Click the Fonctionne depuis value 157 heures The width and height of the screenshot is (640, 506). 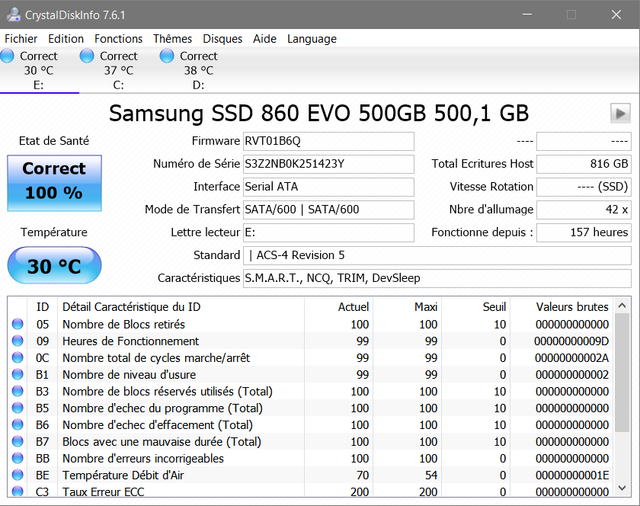click(x=584, y=233)
